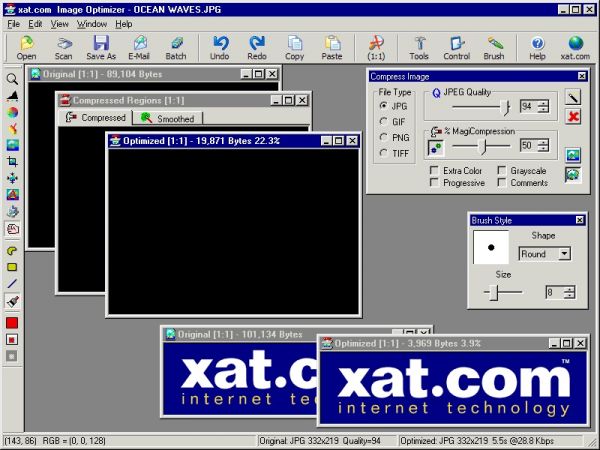Undo the last action
The height and width of the screenshot is (450, 600).
pos(220,47)
